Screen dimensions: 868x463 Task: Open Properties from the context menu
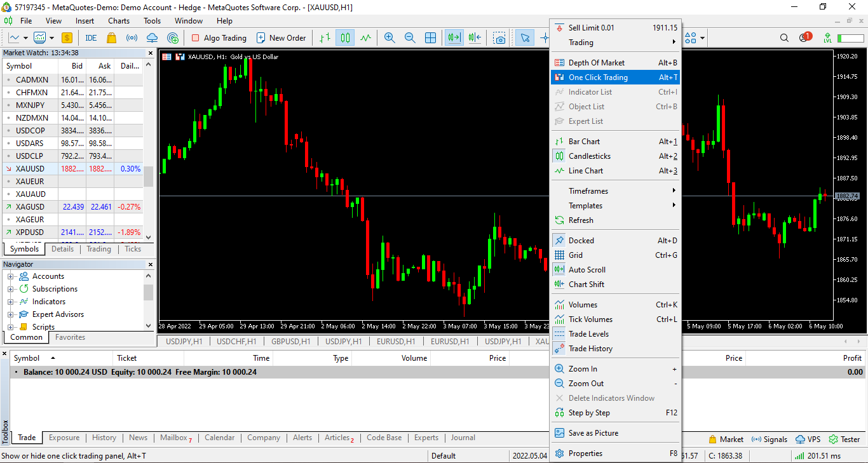[x=615, y=453]
